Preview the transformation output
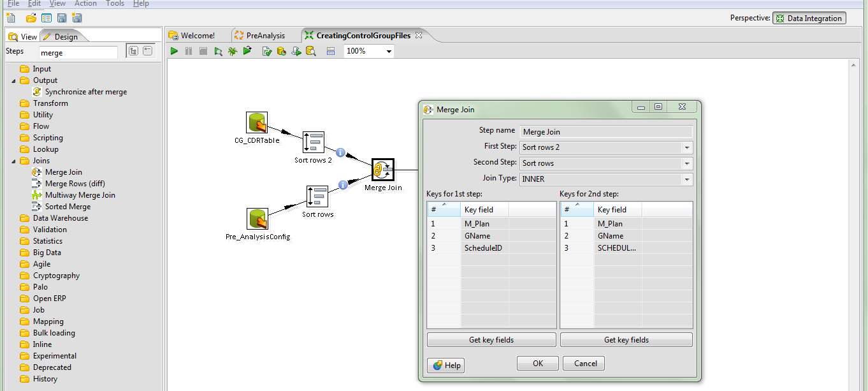The width and height of the screenshot is (868, 391). 218,51
